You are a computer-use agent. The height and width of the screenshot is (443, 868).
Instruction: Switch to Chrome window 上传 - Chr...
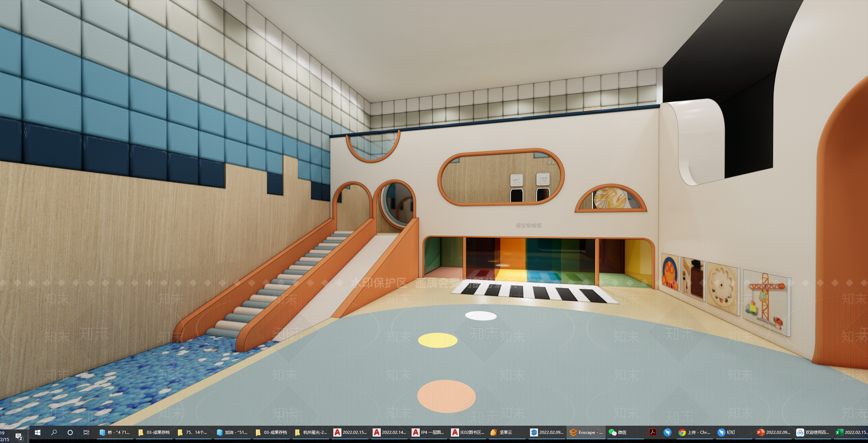click(694, 433)
